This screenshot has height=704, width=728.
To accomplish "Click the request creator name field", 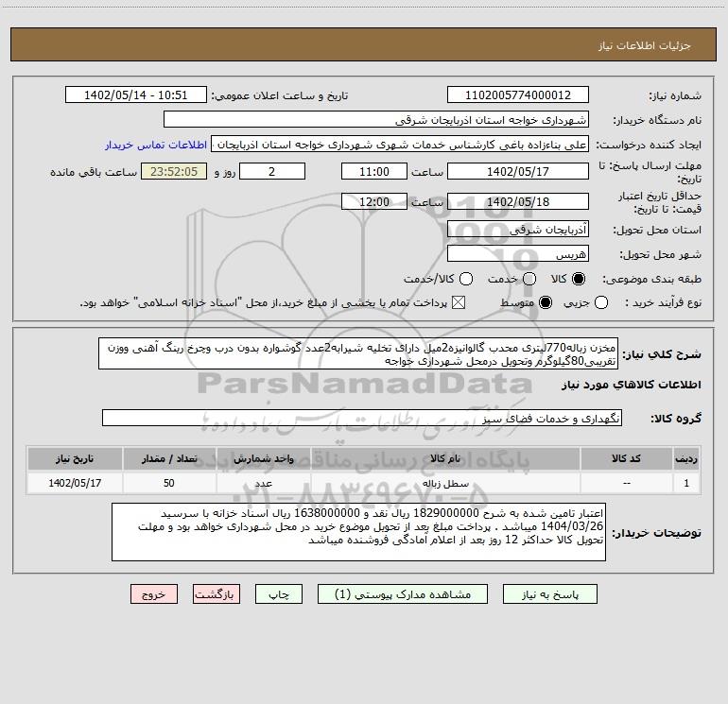I will 400,145.
